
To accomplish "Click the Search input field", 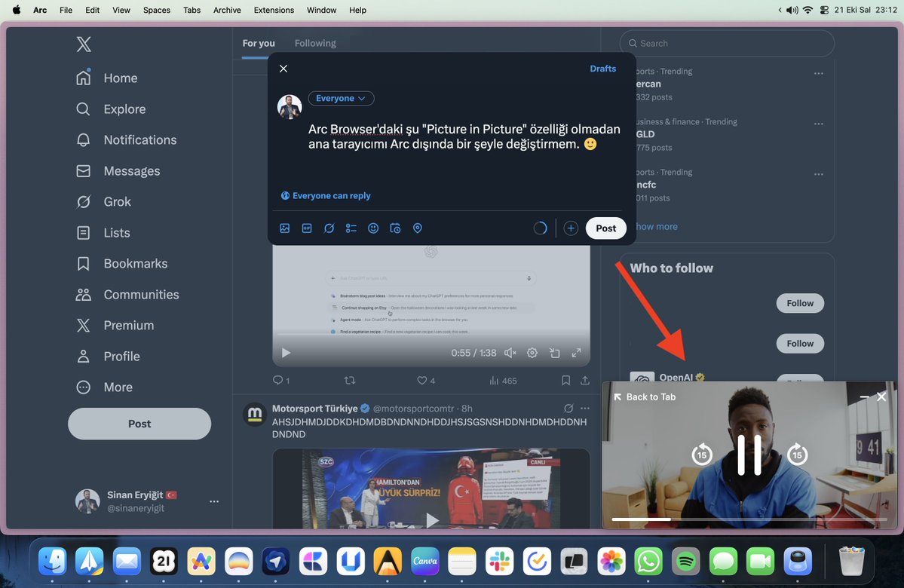I will coord(727,43).
